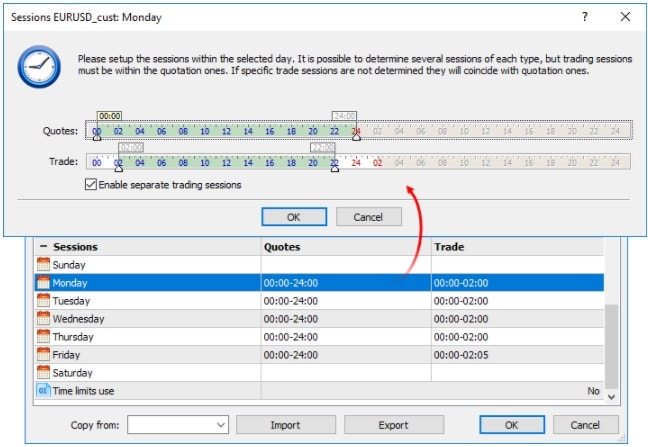The image size is (648, 447).
Task: Click the Sunday calendar icon
Action: 43,264
